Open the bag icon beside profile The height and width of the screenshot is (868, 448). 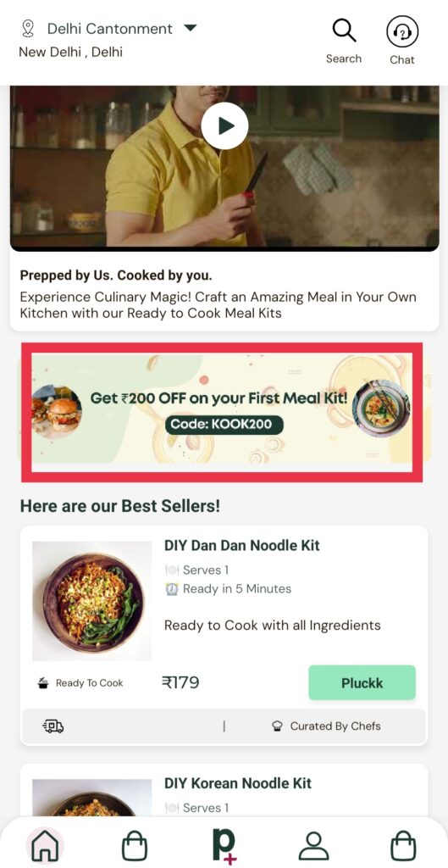[x=404, y=846]
